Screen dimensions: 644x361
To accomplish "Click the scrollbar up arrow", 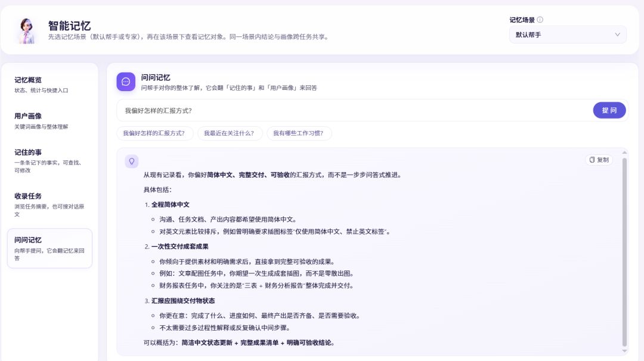I will (x=624, y=152).
